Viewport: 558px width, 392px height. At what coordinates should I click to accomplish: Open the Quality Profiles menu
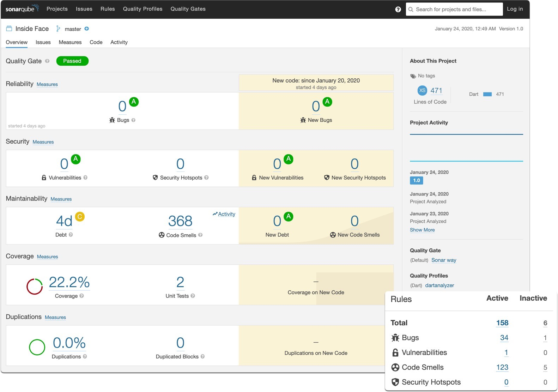[142, 9]
